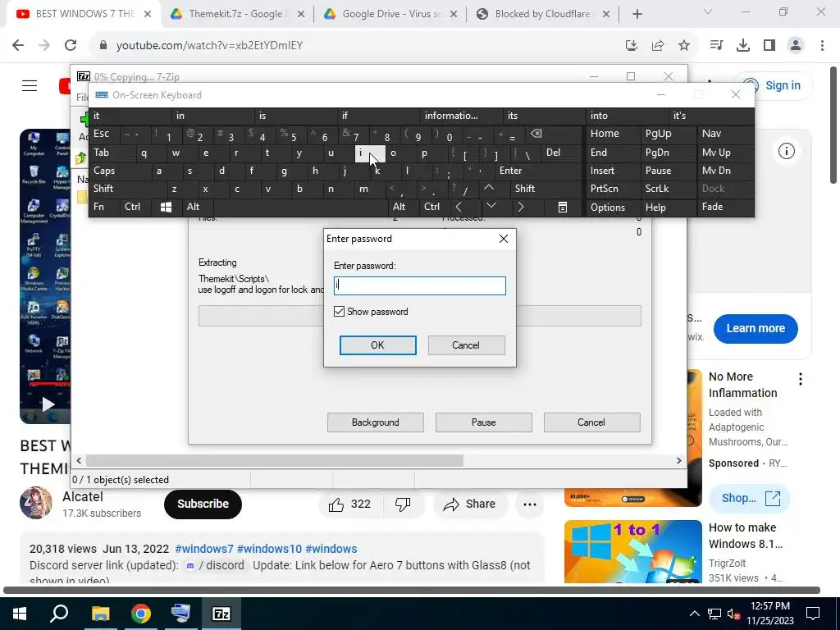Open the Chrome downloads icon
Screen dimensions: 840x630
(x=743, y=46)
